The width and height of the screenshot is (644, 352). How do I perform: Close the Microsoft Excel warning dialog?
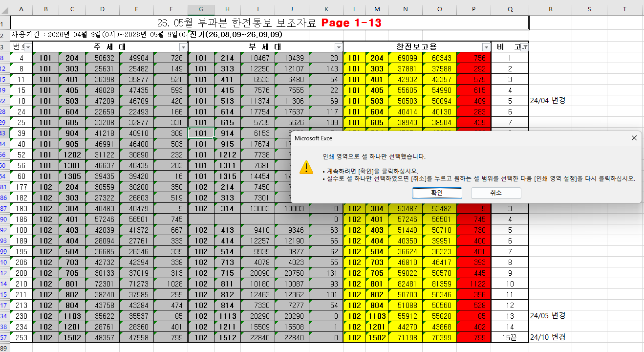coord(634,138)
